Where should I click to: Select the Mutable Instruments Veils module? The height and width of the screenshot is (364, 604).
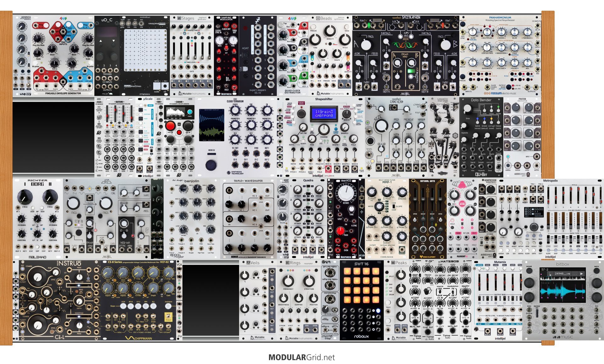pos(258,300)
